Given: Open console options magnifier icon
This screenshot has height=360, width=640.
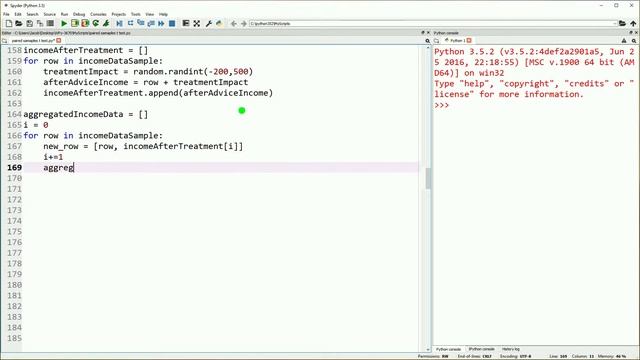Looking at the screenshot, I should (x=634, y=41).
